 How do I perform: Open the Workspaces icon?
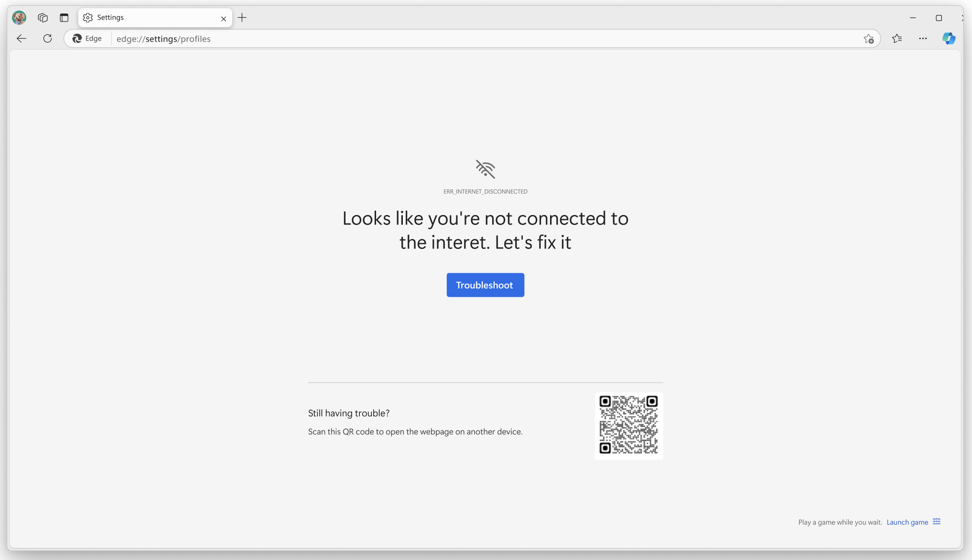tap(43, 18)
